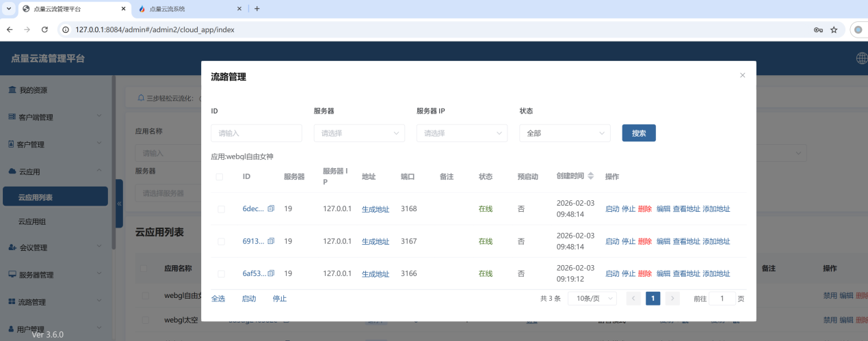868x341 pixels.
Task: Copy the ID of the 6dec... stream row
Action: [x=271, y=209]
